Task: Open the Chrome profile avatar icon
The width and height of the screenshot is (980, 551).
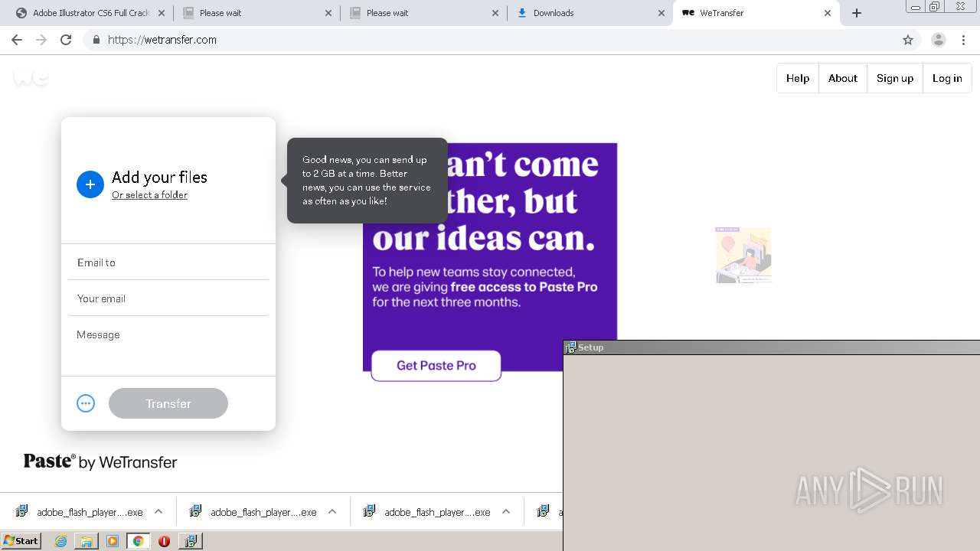Action: tap(939, 40)
